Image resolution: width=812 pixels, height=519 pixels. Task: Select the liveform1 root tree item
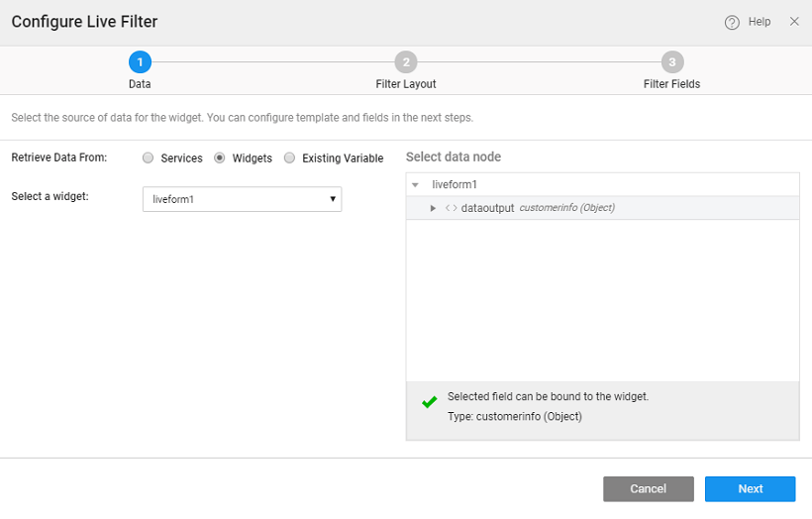pos(455,185)
